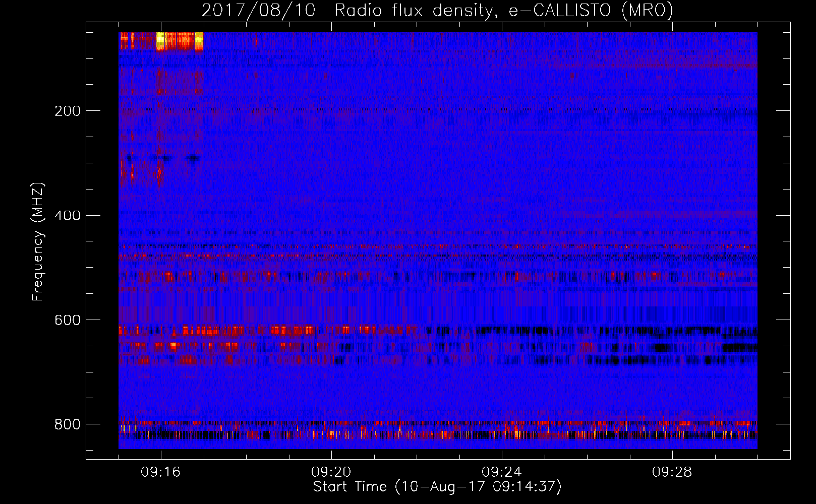The width and height of the screenshot is (816, 504).
Task: Click the 400 frequency tick label
Action: 68,216
